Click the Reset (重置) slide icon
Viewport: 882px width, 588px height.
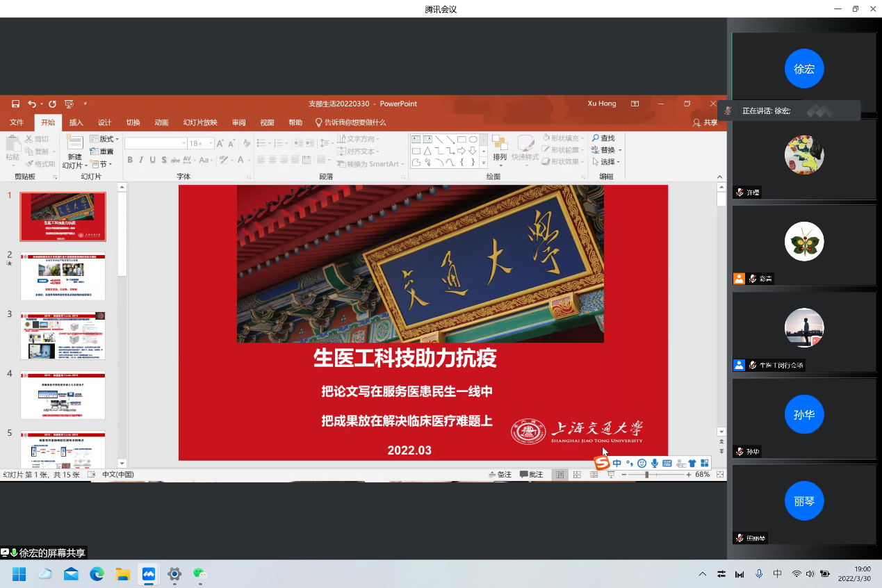94,151
